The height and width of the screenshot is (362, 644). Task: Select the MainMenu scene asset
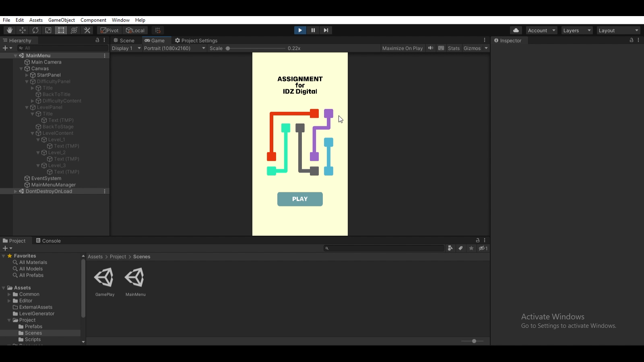tap(135, 282)
